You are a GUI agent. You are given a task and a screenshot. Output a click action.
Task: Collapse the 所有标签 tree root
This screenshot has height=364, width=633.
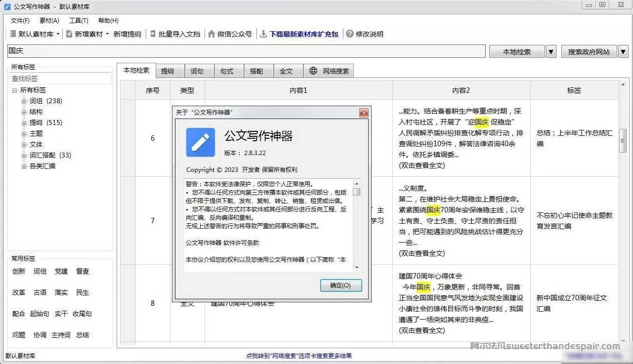(15, 90)
